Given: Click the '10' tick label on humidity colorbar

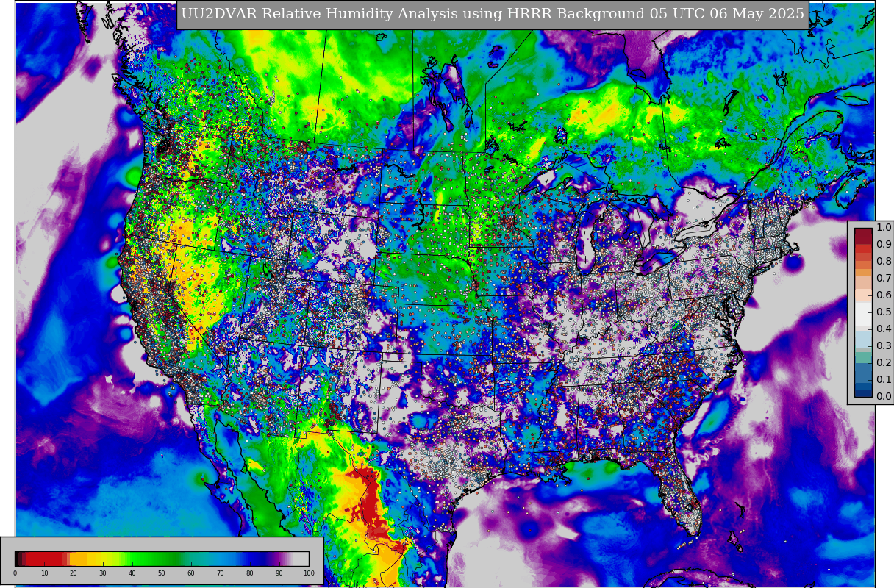Looking at the screenshot, I should [x=44, y=573].
